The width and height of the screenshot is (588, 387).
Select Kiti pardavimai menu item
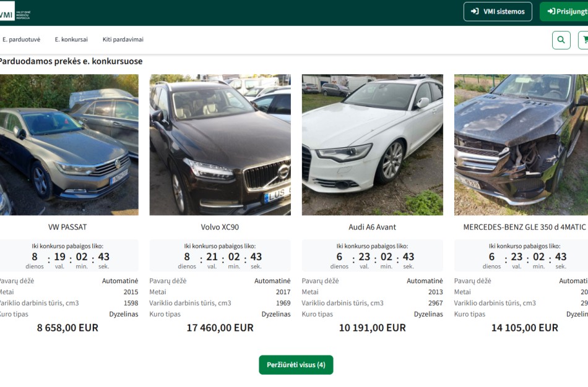(123, 40)
